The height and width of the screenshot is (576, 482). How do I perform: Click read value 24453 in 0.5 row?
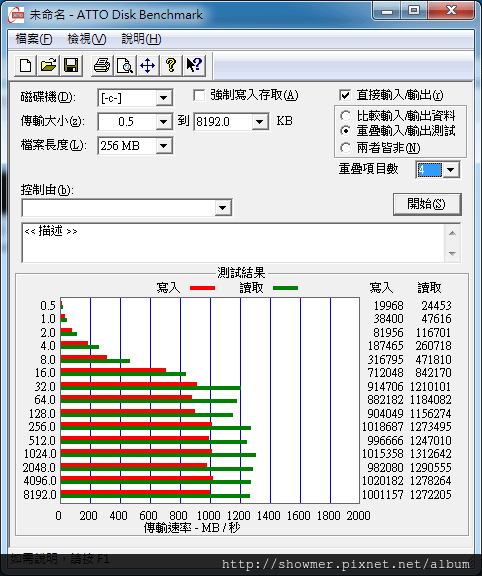(x=436, y=306)
